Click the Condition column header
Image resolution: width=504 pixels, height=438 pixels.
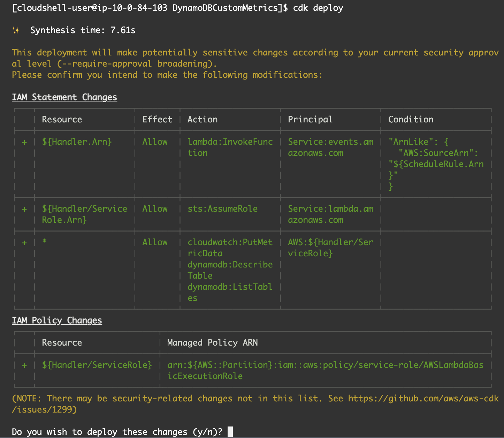(x=411, y=119)
